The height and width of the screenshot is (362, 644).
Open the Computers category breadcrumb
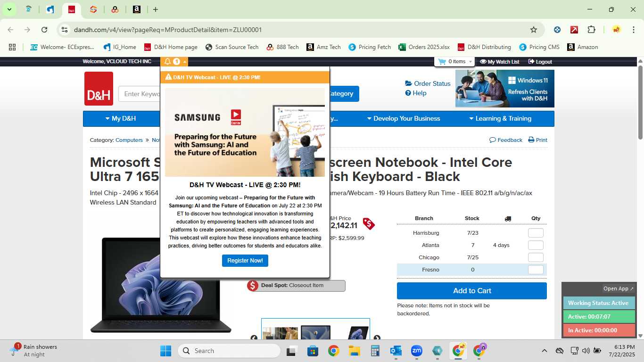(129, 140)
